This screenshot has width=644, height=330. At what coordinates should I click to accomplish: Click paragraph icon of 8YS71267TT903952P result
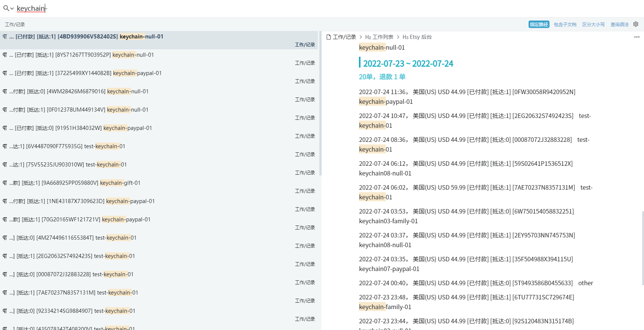coord(5,55)
